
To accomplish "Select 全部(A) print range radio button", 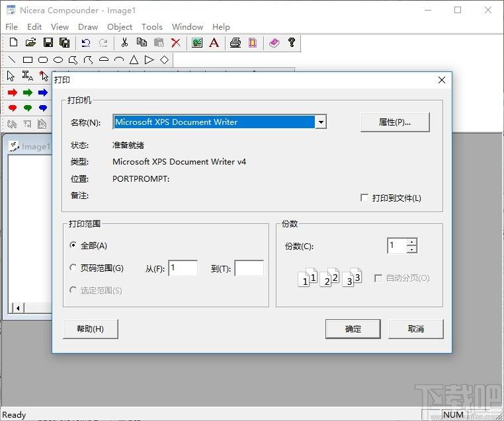I will pos(73,245).
